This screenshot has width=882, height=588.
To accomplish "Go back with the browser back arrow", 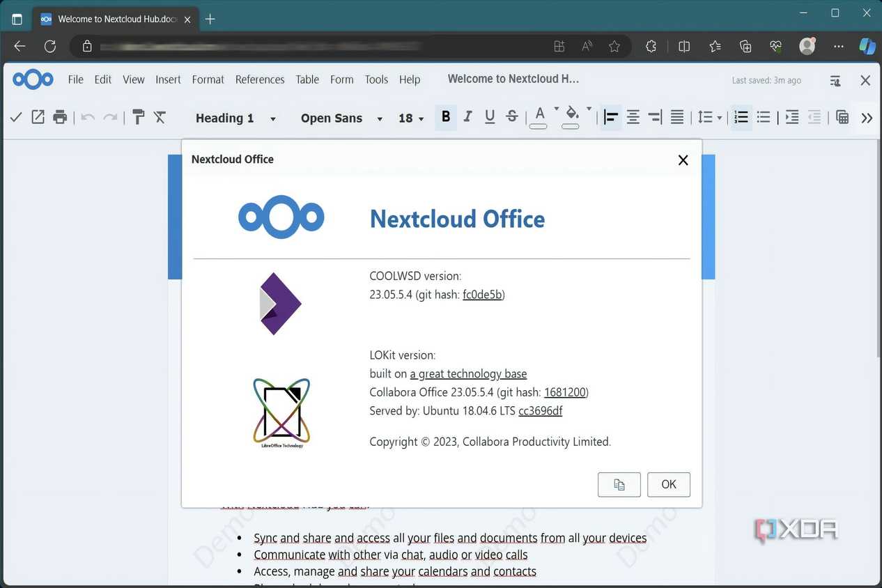I will pos(20,46).
